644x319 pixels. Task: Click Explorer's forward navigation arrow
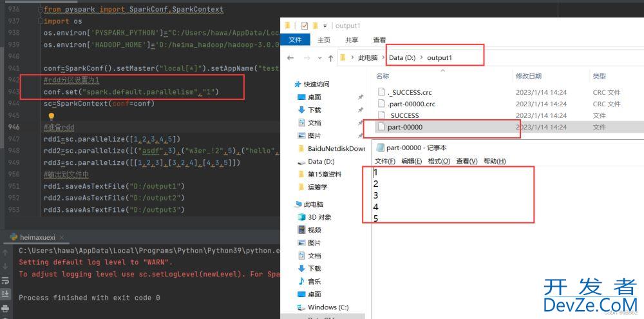coord(306,58)
